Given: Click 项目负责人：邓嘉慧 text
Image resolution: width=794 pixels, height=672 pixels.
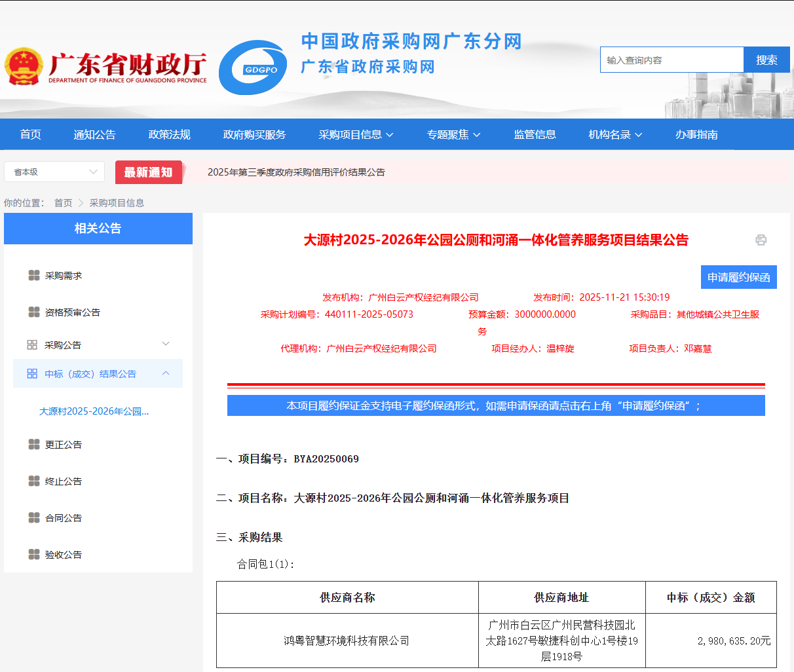Looking at the screenshot, I should pyautogui.click(x=670, y=348).
